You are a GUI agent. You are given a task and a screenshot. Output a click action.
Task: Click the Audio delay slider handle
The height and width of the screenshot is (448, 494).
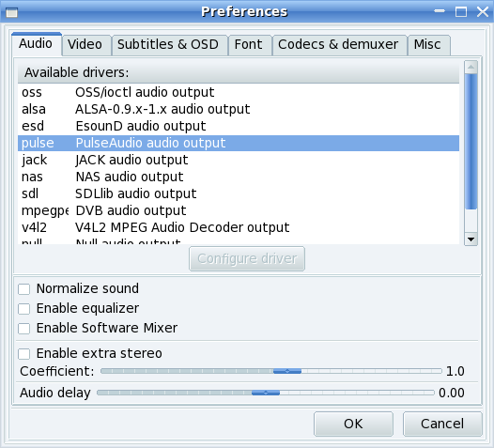[x=266, y=393]
